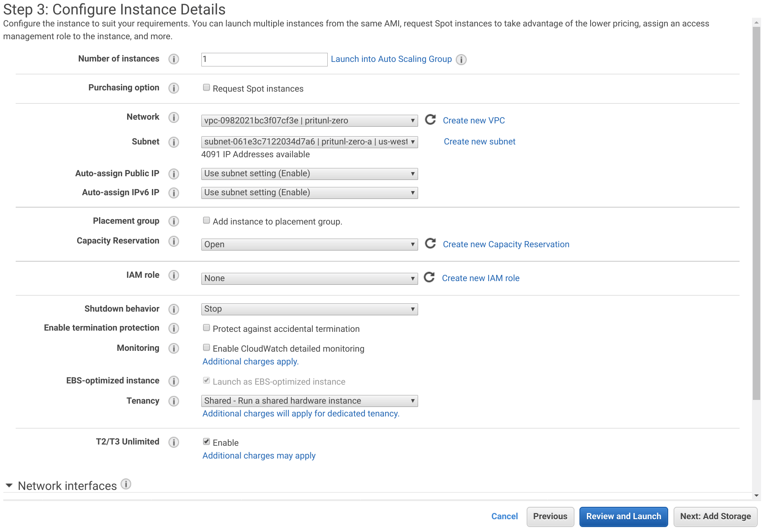
Task: Open the Network VPC dropdown
Action: coord(310,121)
